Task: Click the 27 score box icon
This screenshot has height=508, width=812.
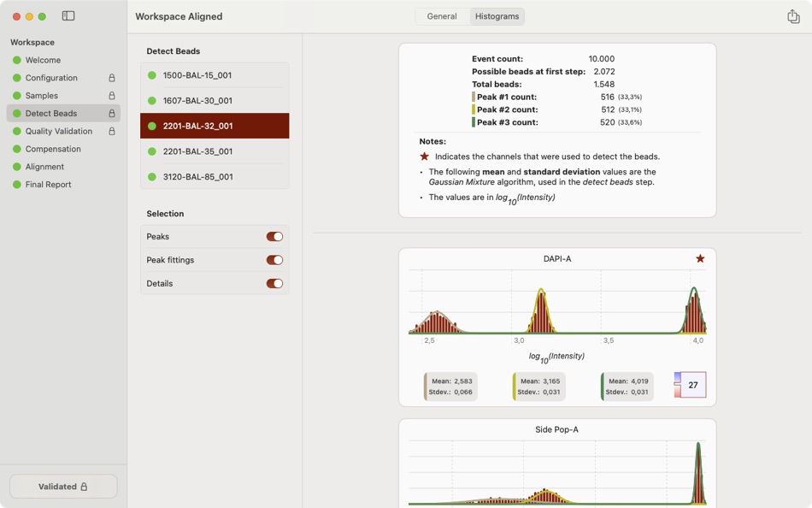Action: coord(690,385)
